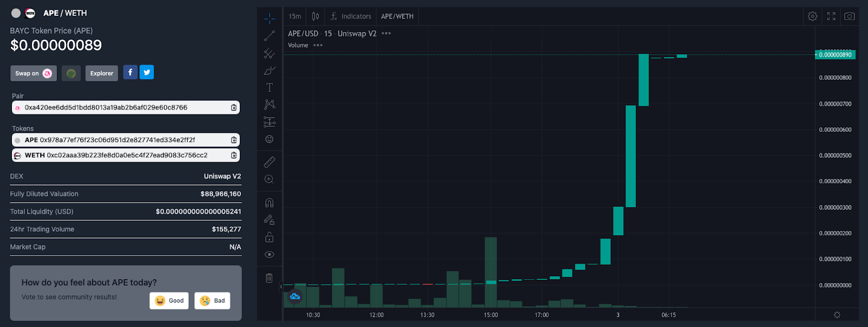Click the Uniswap V2 DEX value

(222, 176)
